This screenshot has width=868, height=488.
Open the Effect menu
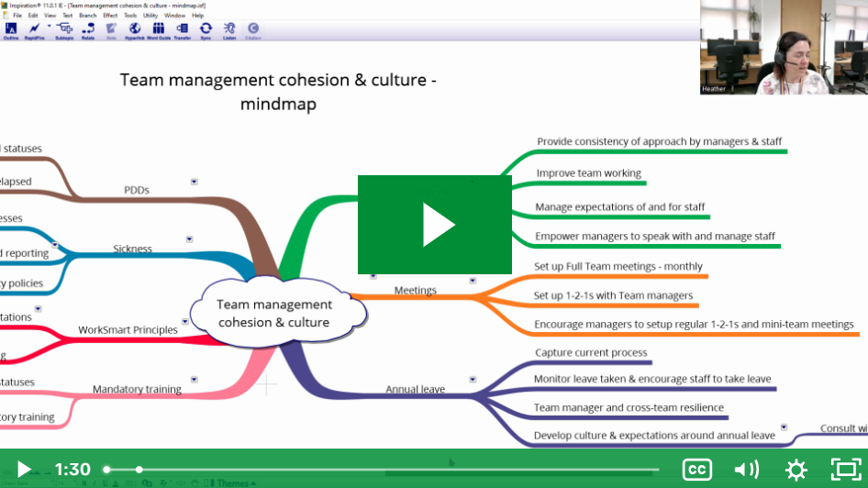(110, 16)
